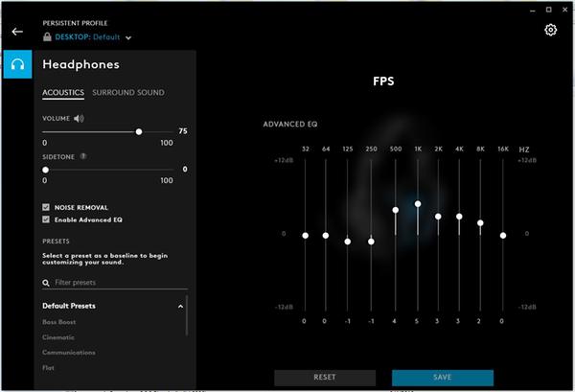Toggle the Noise Removal checkbox

pos(46,207)
